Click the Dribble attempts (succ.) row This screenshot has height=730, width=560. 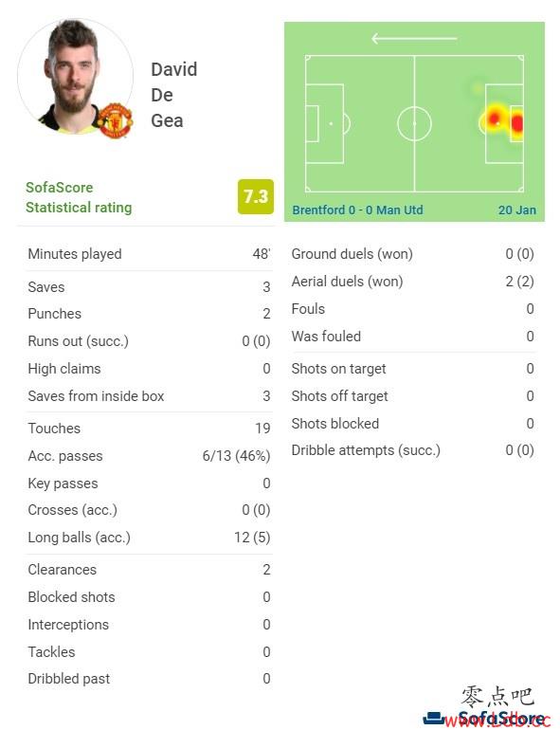point(412,450)
